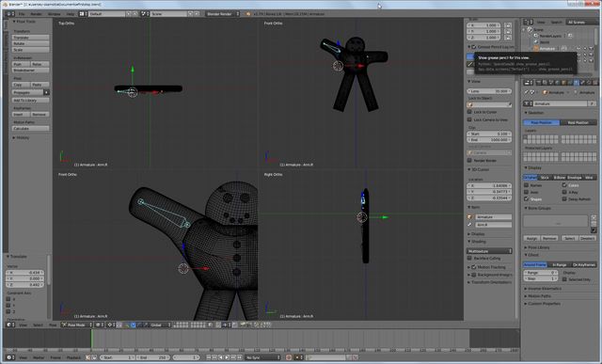
Task: Click the Scale button in Pose Tools
Action: pyautogui.click(x=30, y=50)
